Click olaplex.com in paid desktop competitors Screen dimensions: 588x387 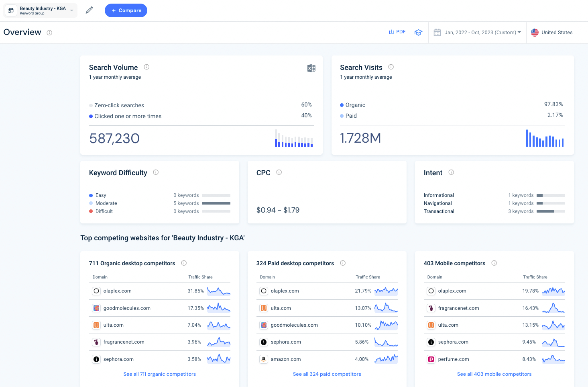[x=285, y=291]
